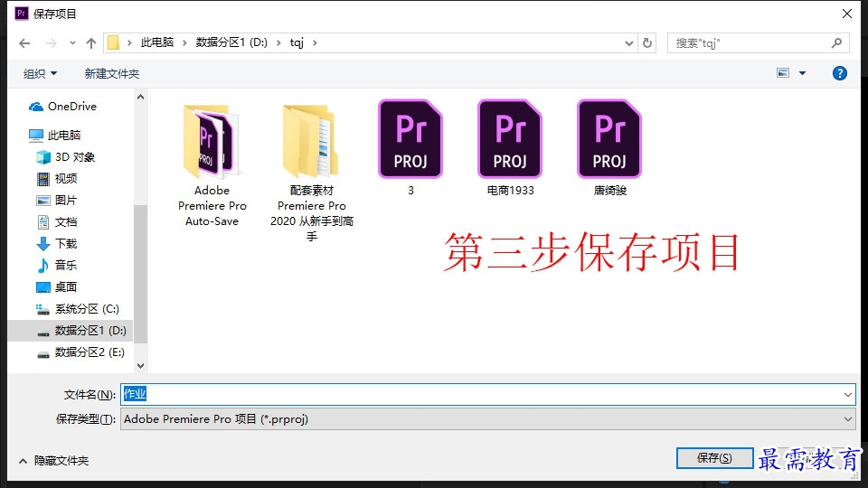Expand chevron after tqj in path
Screen dimensions: 868x488
[315, 42]
